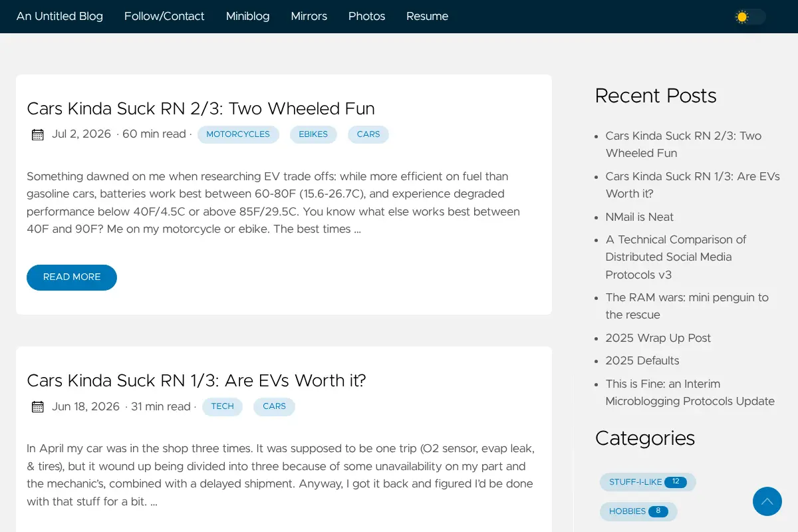Viewport: 798px width, 532px height.
Task: Select the EBIKES tag
Action: (313, 134)
